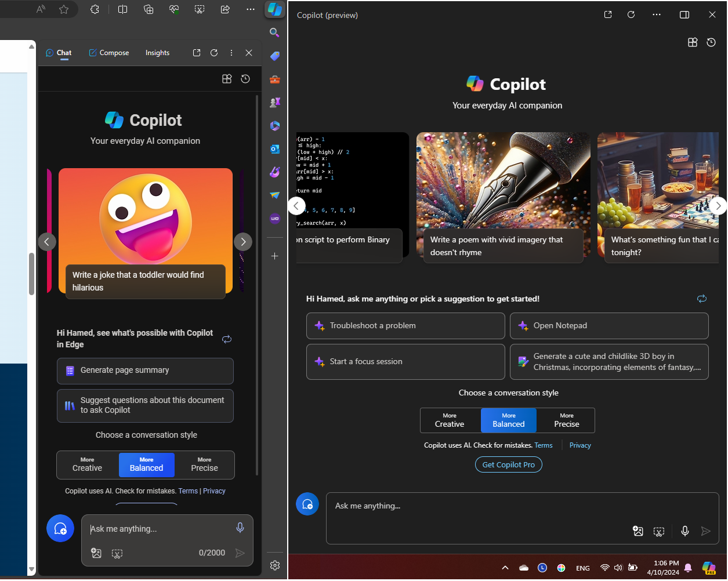Screen dimensions: 728x581
Task: Open the ellipsis menu in Copilot preview
Action: (657, 14)
